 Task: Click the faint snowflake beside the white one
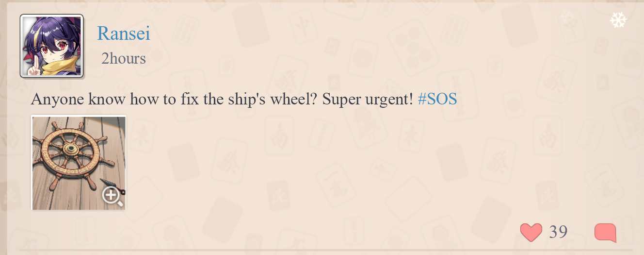pyautogui.click(x=567, y=19)
